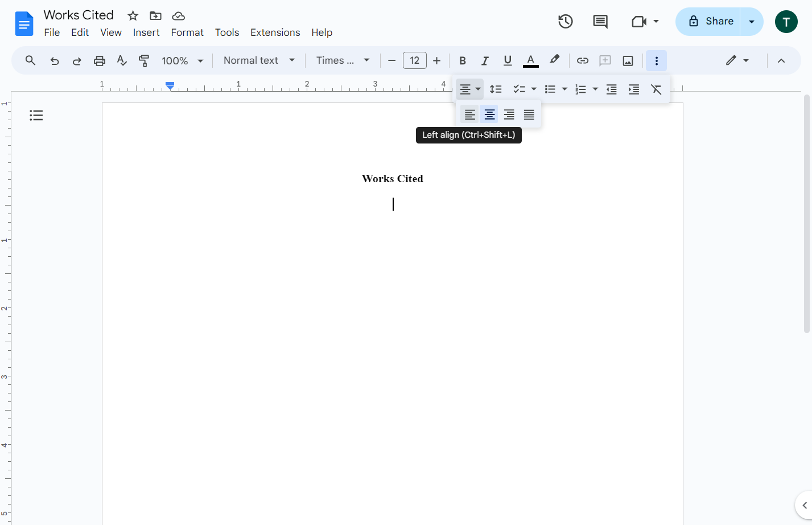Screen dimensions: 812x525
Task: Hide the menus with collapse arrow
Action: click(x=781, y=61)
